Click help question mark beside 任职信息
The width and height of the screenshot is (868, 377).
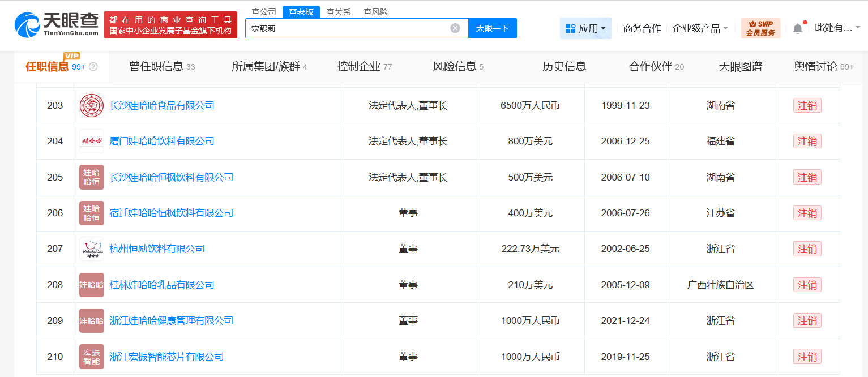point(93,67)
